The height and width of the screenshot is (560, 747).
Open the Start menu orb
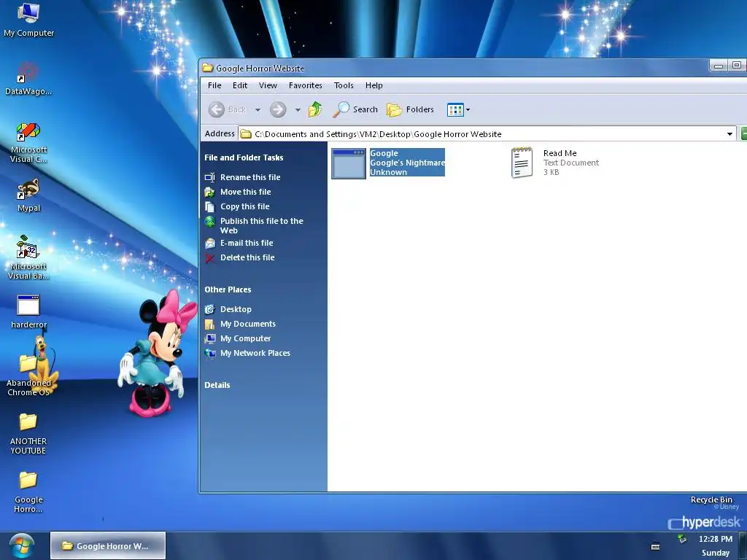(x=21, y=545)
